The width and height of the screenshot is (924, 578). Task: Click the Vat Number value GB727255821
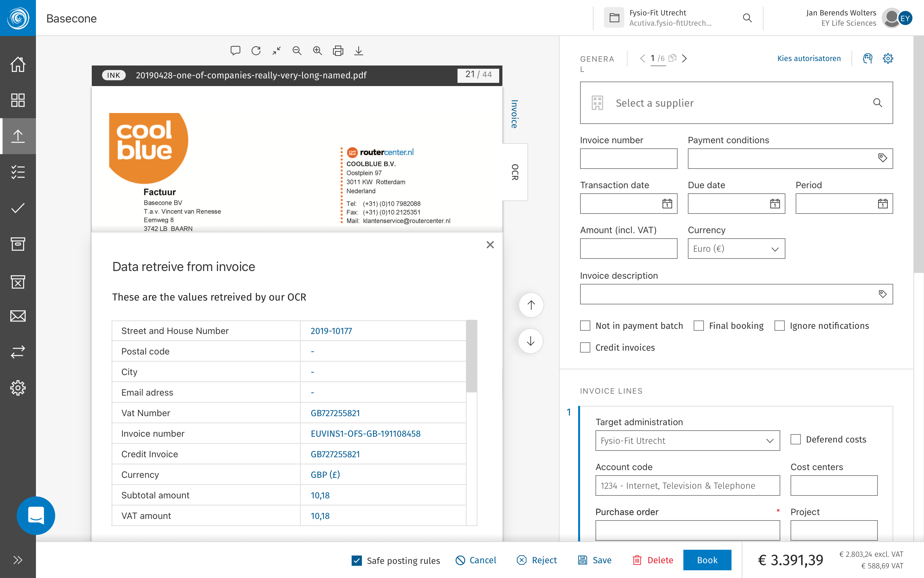click(335, 413)
